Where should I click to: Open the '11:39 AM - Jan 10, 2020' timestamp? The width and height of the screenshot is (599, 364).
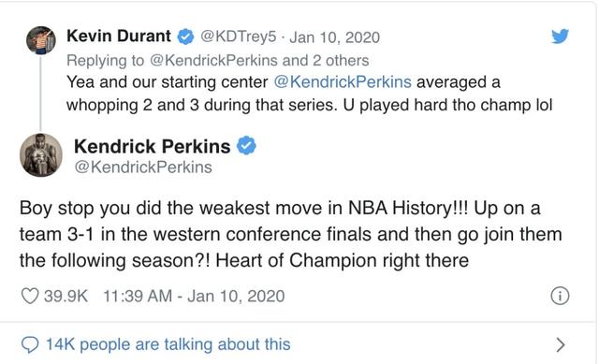[x=194, y=297]
